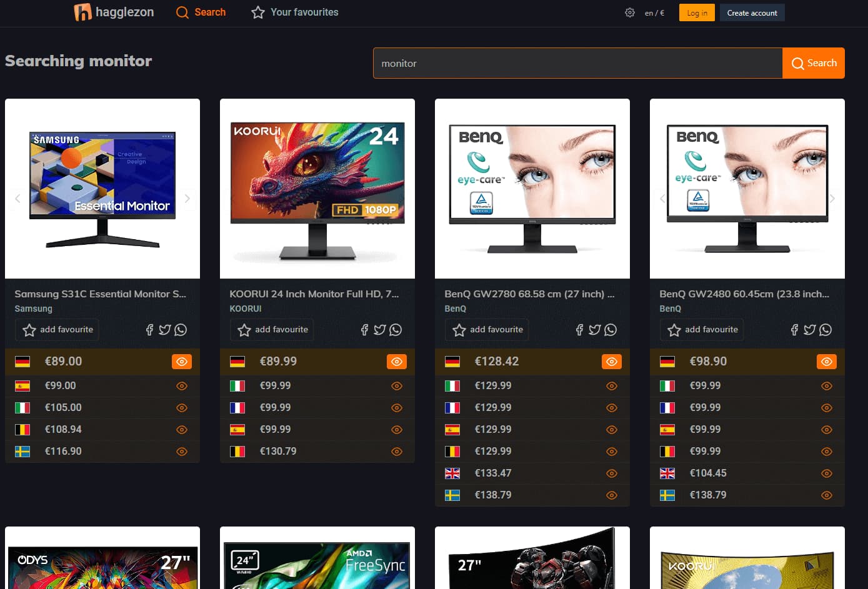Viewport: 868px width, 589px height.
Task: Open the KOORUI 24 Inch Monitor Full HD title
Action: pos(314,294)
